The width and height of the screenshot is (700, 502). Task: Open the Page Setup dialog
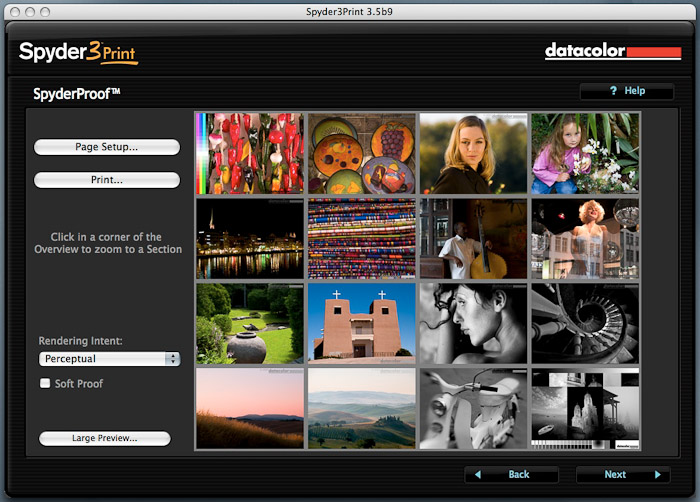click(x=107, y=147)
